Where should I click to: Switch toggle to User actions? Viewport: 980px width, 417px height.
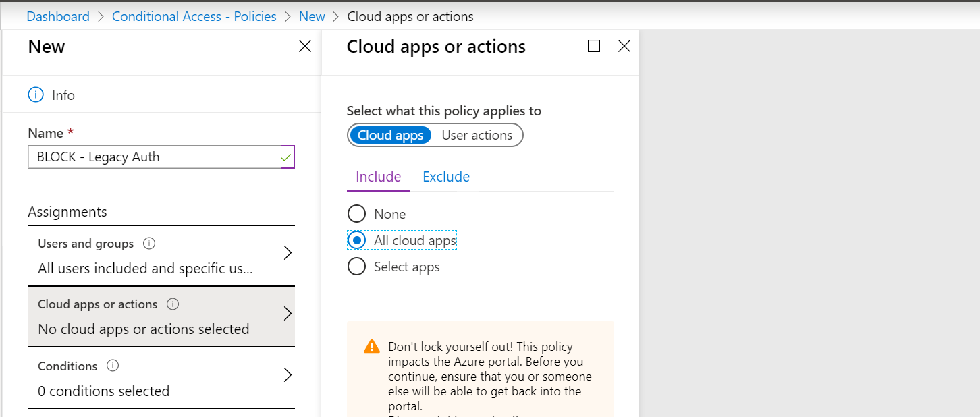click(477, 135)
